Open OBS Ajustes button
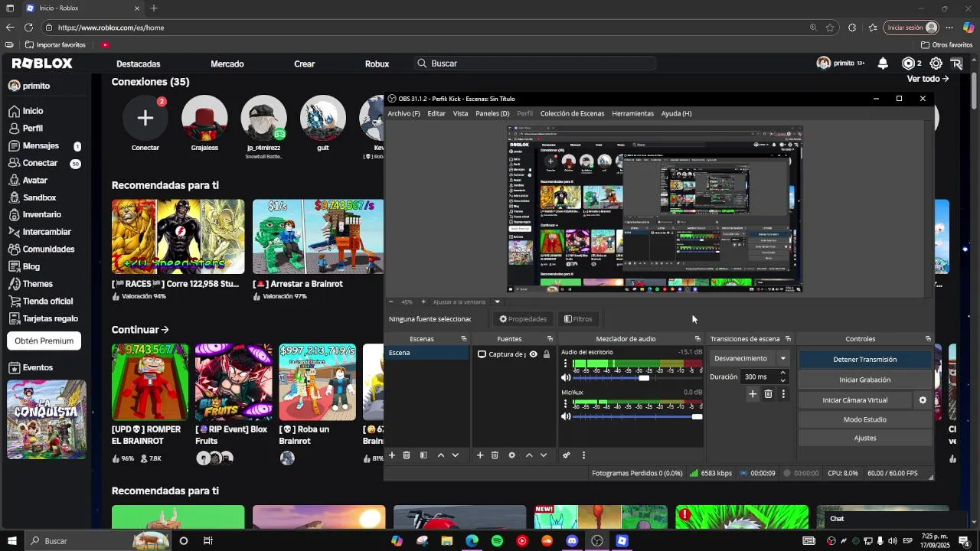The height and width of the screenshot is (551, 980). coord(865,438)
